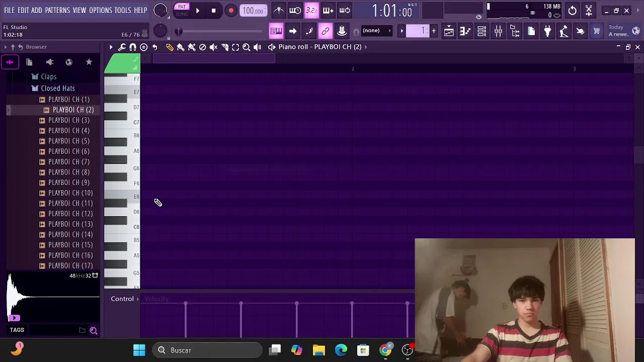Select sample PLAYBOI CH (17)
Image resolution: width=644 pixels, height=362 pixels.
click(70, 265)
